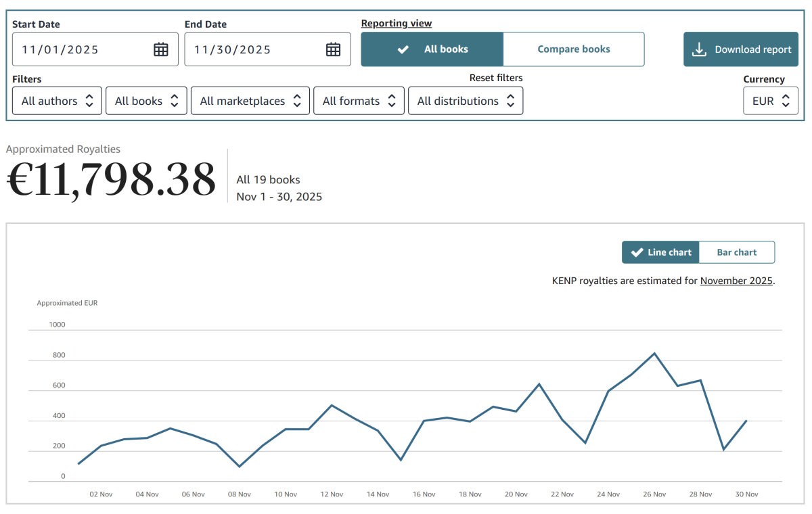Viewport: 812px width, 514px height.
Task: Click the checkmark icon on Line chart
Action: (637, 252)
